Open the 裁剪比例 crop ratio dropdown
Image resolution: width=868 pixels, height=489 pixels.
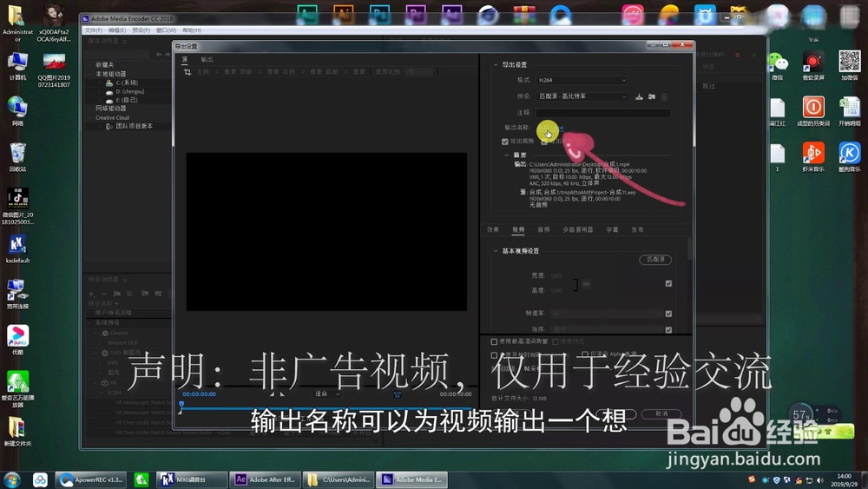pyautogui.click(x=420, y=71)
